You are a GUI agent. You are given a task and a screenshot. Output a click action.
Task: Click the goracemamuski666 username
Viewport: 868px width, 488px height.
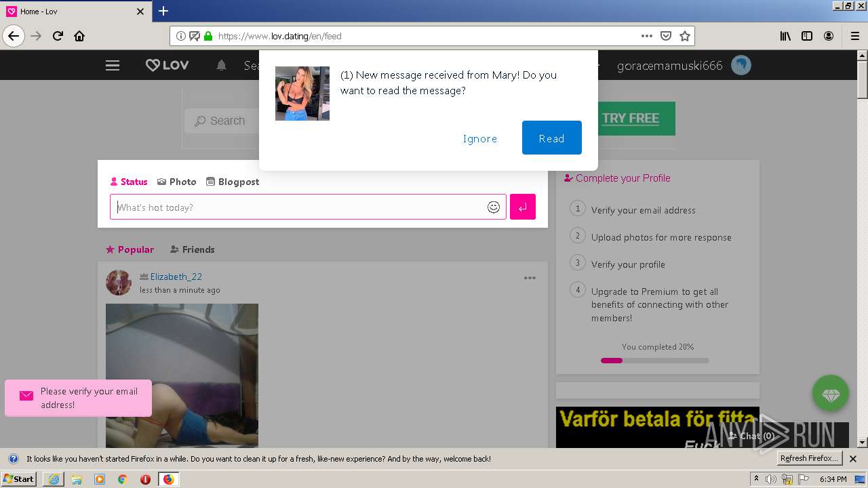pyautogui.click(x=670, y=66)
